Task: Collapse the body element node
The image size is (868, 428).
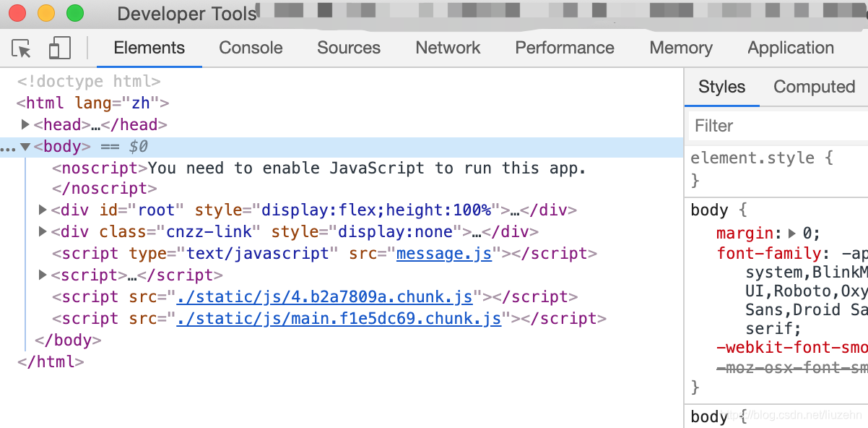Action: pos(26,147)
